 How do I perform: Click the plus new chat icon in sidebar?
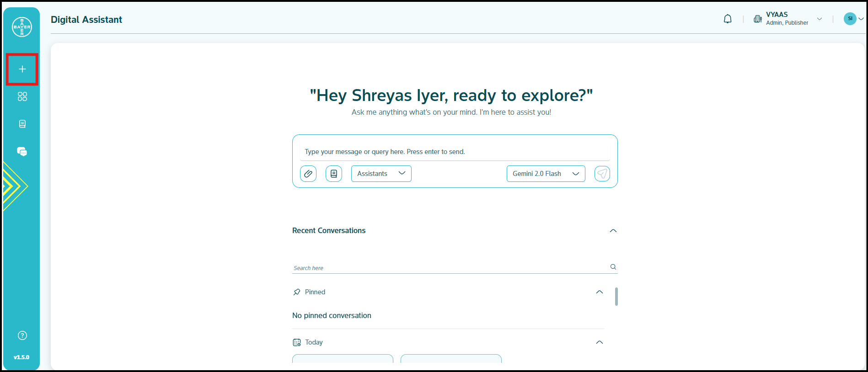click(22, 69)
